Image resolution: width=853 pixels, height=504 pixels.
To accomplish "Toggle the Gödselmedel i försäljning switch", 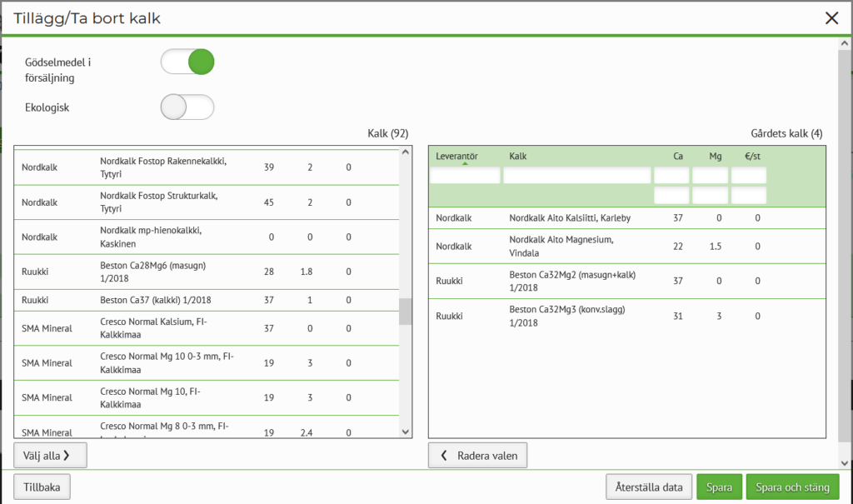I will 187,62.
